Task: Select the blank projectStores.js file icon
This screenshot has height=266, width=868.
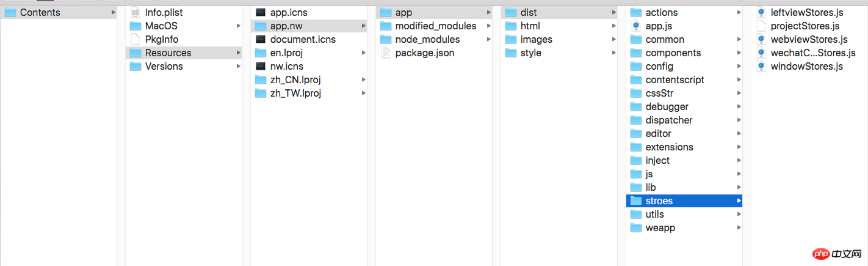Action: tap(761, 26)
